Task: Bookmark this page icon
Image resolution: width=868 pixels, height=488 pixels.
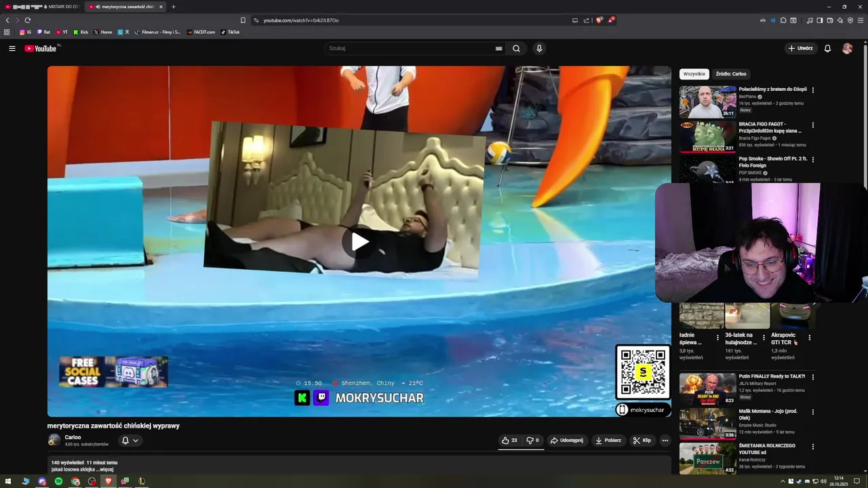Action: [243, 20]
